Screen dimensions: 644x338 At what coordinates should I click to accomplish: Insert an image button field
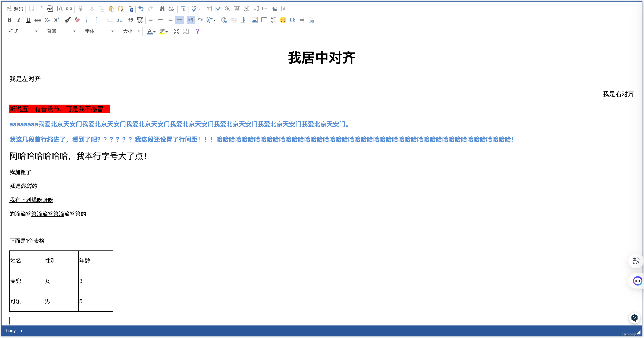(x=275, y=9)
